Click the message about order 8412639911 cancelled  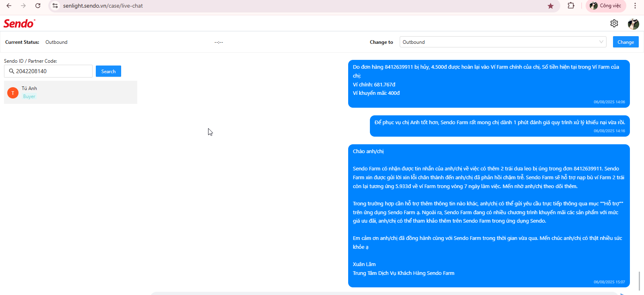(489, 84)
